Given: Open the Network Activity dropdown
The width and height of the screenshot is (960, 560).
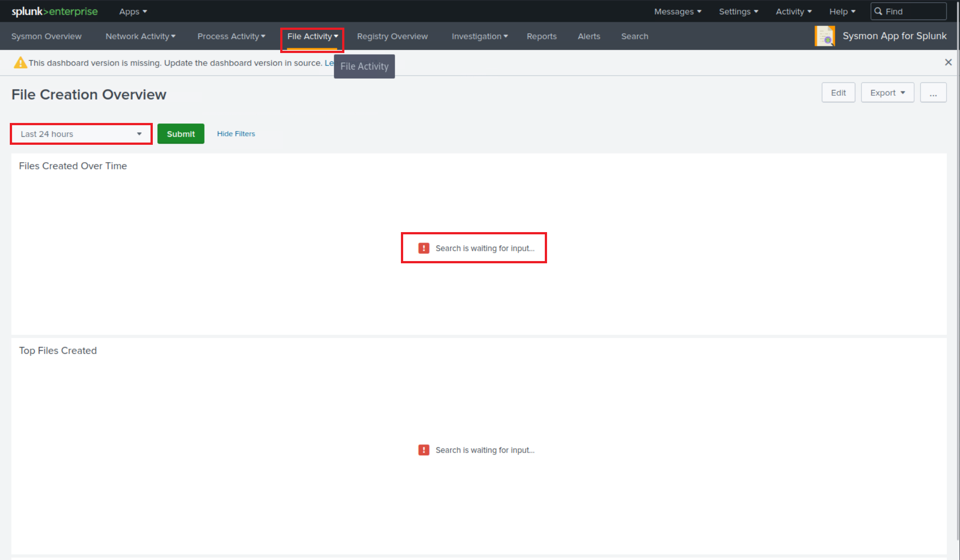Looking at the screenshot, I should point(140,36).
